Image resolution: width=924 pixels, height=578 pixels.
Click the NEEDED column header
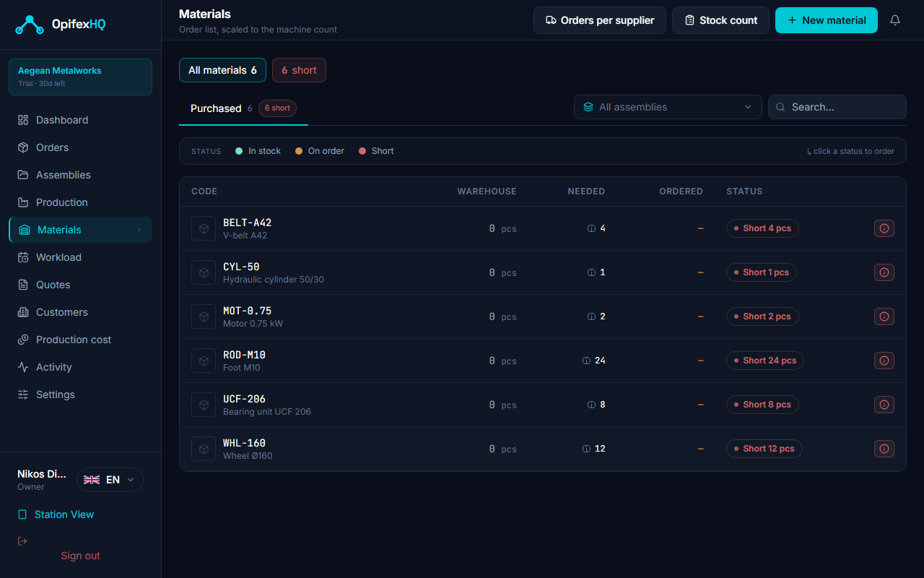click(586, 191)
